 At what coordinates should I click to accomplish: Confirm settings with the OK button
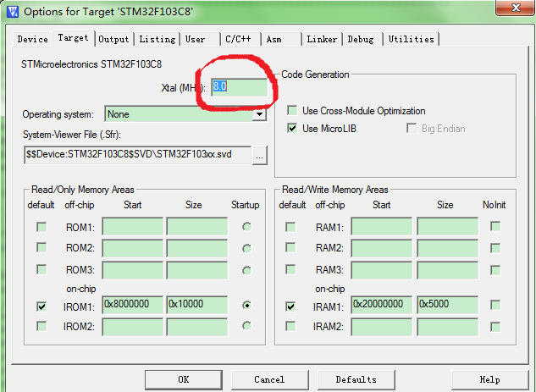click(184, 379)
